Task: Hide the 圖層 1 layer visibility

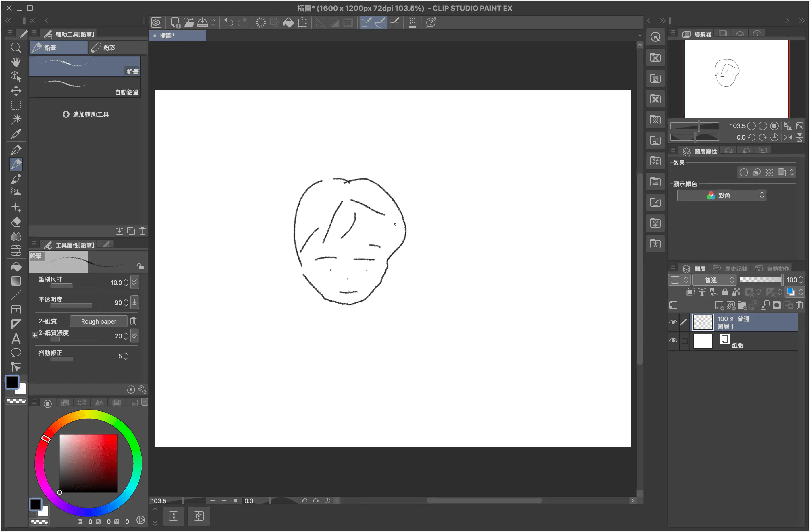Action: (673, 322)
